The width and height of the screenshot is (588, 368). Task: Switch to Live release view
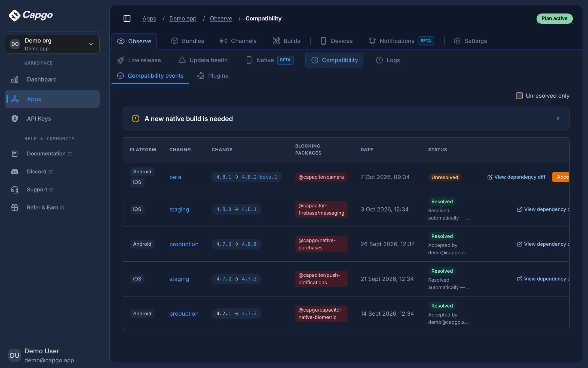click(x=139, y=60)
